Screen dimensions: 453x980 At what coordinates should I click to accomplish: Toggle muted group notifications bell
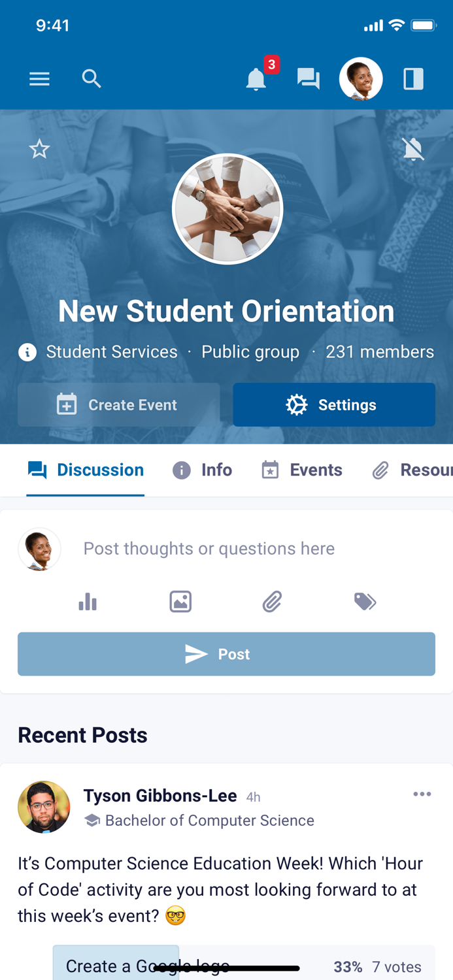click(x=413, y=150)
